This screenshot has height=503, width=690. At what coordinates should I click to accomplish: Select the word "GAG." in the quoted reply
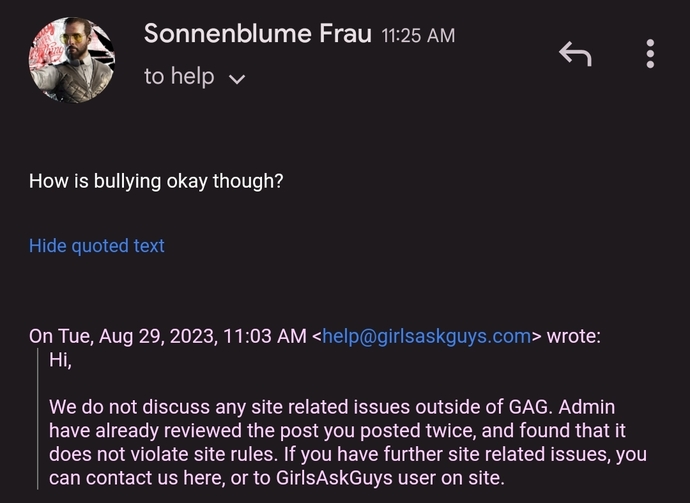[530, 407]
